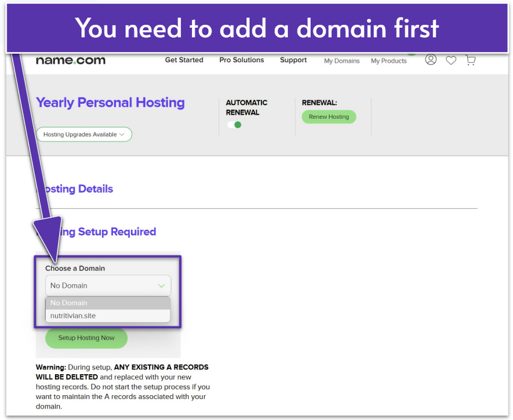The image size is (513, 420).
Task: Toggle the Automatic Renewal switch
Action: point(234,125)
